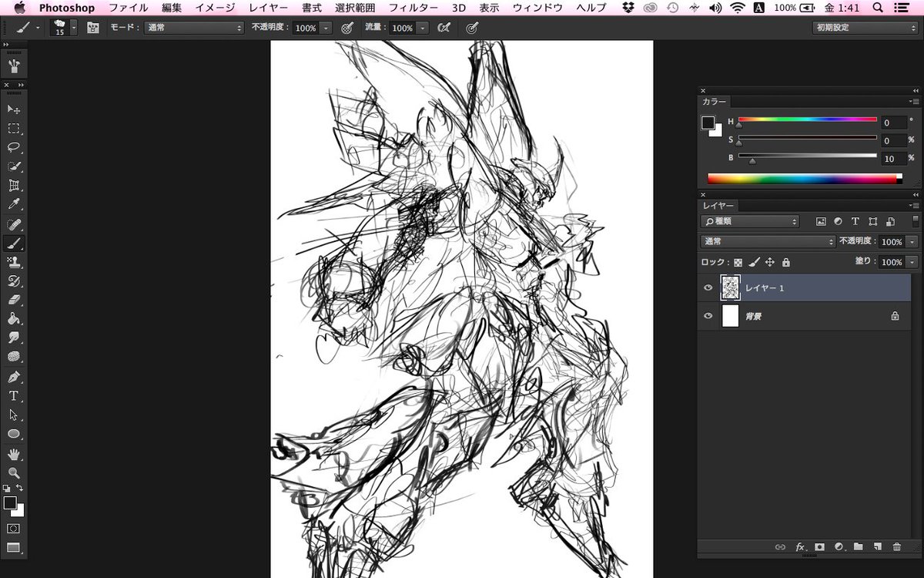The width and height of the screenshot is (924, 578).
Task: Hide レイヤー 1 using its eye icon
Action: point(708,287)
